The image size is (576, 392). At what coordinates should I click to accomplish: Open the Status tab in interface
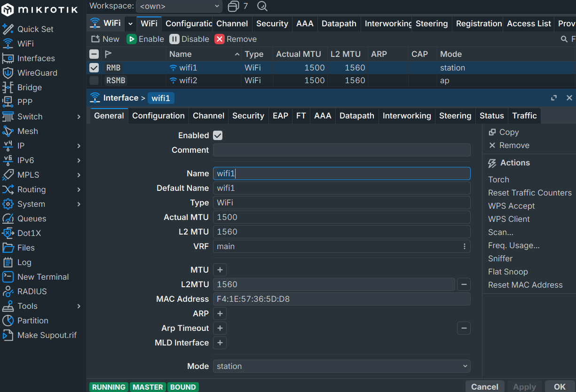point(492,116)
